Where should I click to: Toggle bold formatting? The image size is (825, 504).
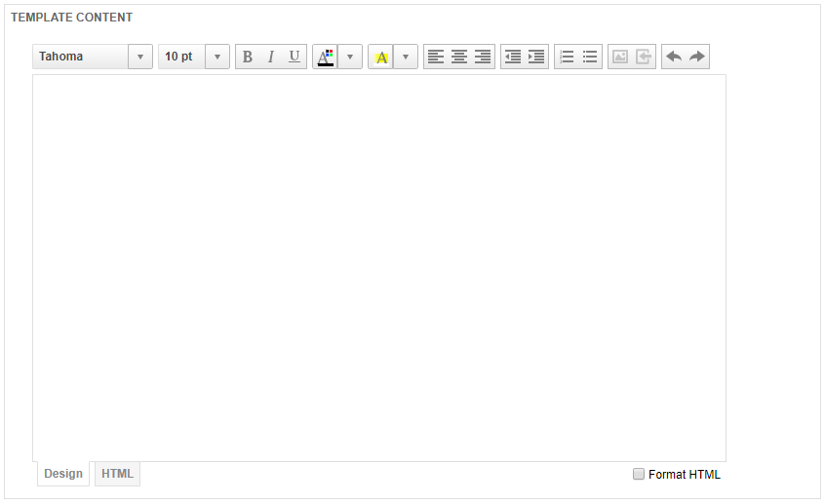coord(248,57)
